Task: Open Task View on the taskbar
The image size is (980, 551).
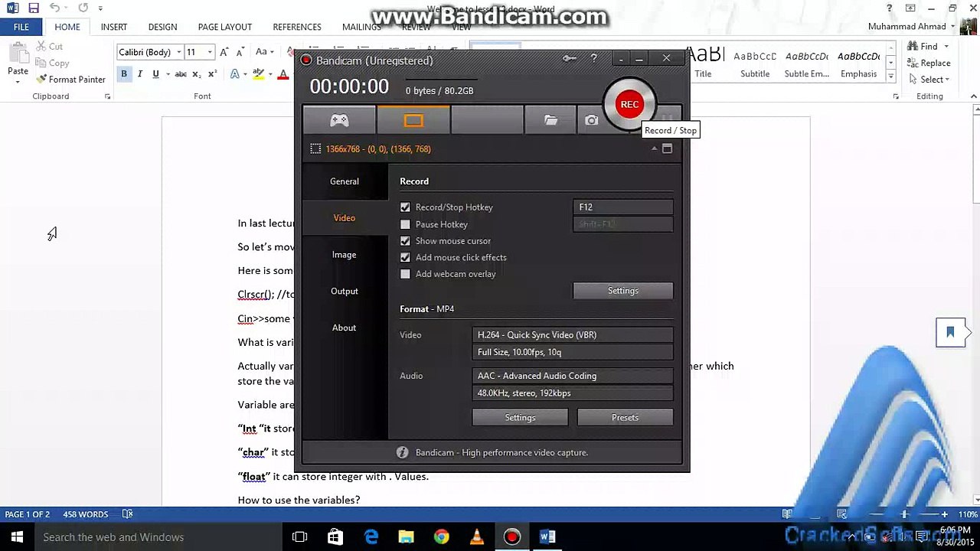Action: (299, 537)
